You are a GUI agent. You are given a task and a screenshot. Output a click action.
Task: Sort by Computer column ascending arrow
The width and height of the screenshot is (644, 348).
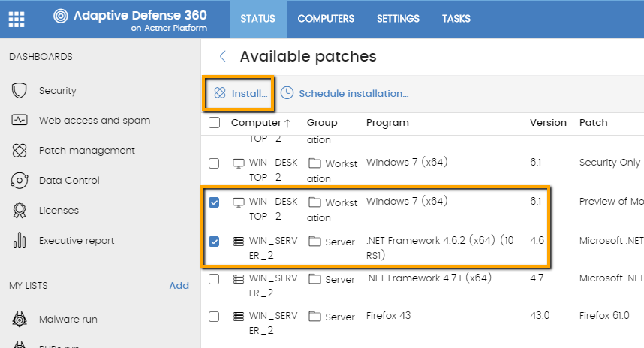click(287, 123)
